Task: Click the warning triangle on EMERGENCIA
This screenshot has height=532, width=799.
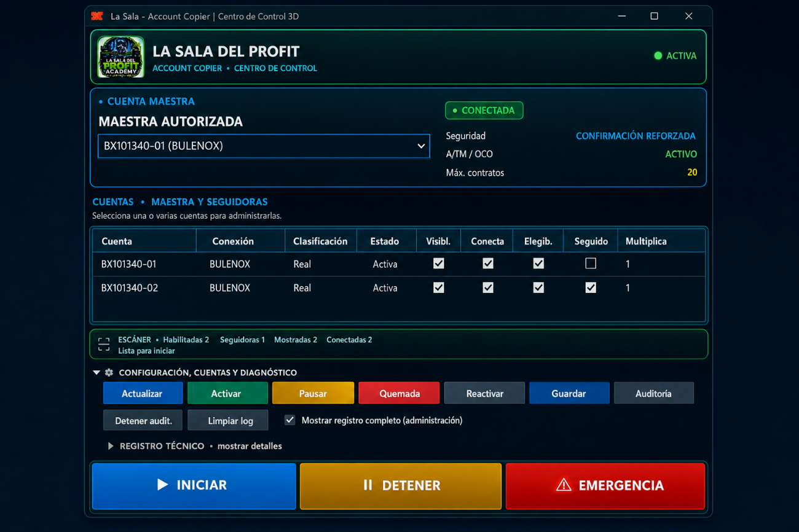Action: click(564, 485)
